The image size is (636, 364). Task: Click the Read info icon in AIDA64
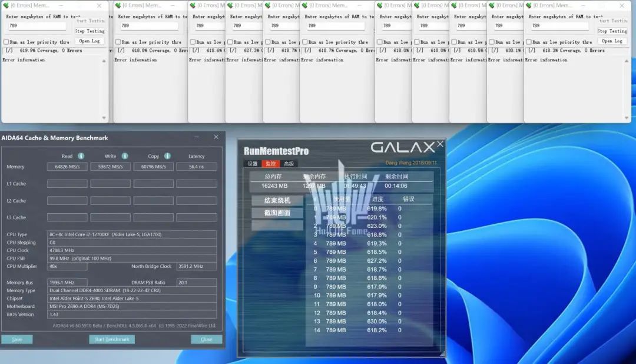click(81, 156)
